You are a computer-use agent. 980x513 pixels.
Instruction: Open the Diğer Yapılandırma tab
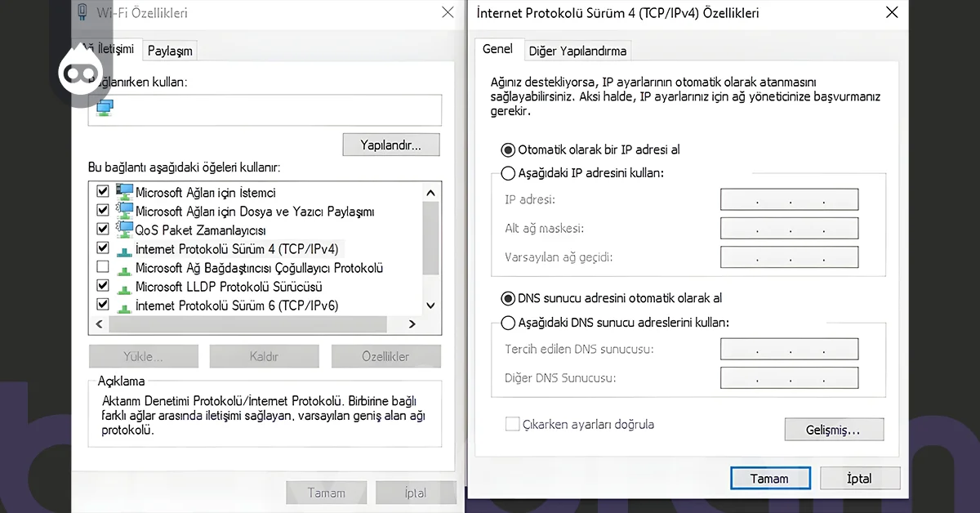[x=577, y=50]
